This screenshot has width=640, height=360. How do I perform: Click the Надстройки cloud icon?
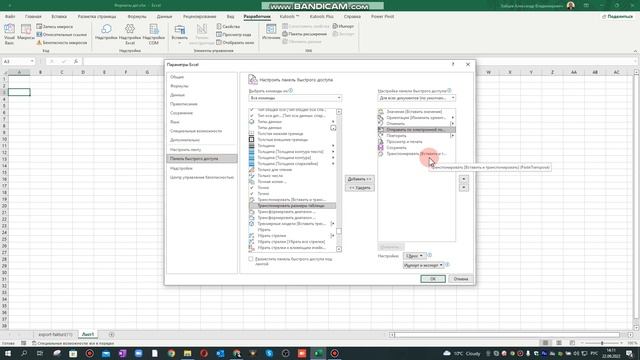pos(106,29)
